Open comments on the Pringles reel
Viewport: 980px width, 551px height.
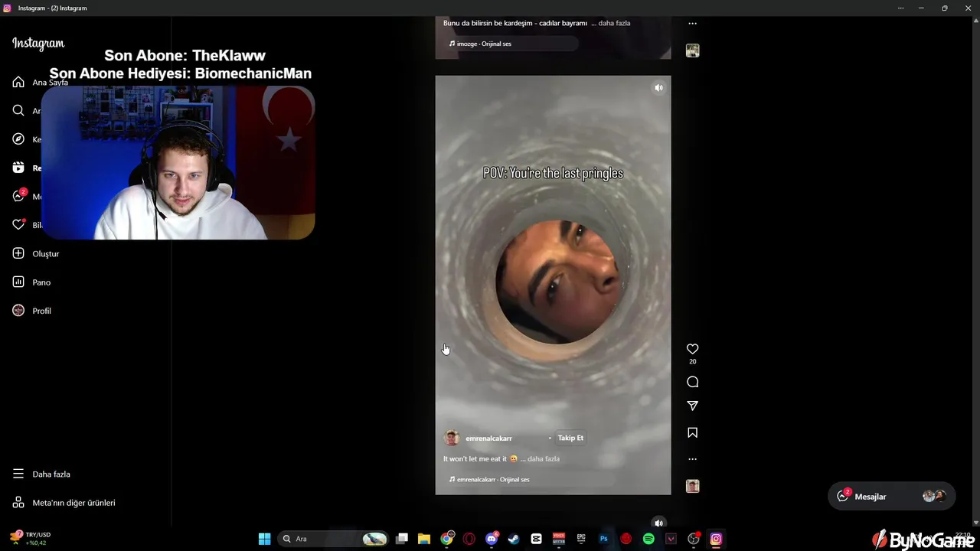(x=692, y=382)
